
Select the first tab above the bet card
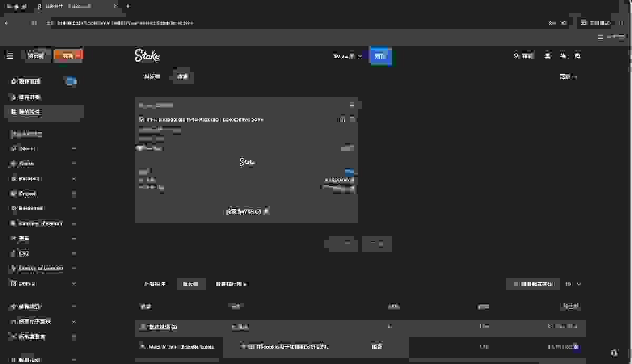click(152, 77)
